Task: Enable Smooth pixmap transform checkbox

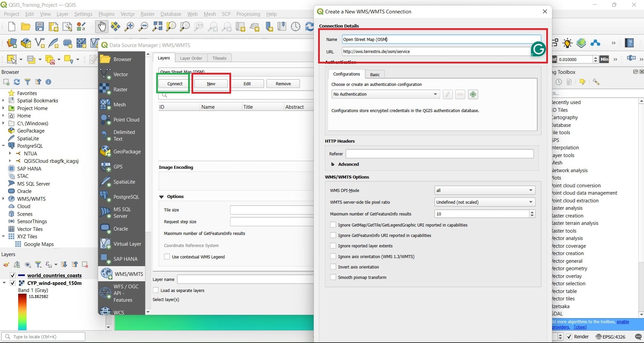Action: pyautogui.click(x=333, y=277)
